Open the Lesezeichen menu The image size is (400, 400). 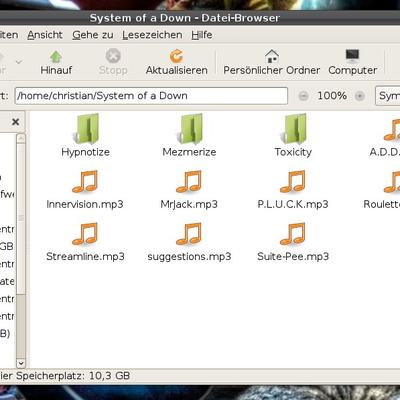(152, 35)
